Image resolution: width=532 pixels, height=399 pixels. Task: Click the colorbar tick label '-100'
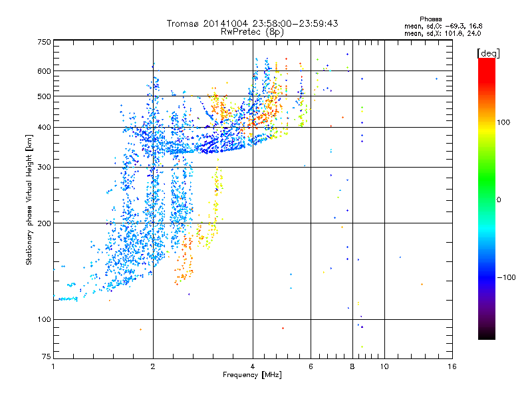pyautogui.click(x=506, y=277)
